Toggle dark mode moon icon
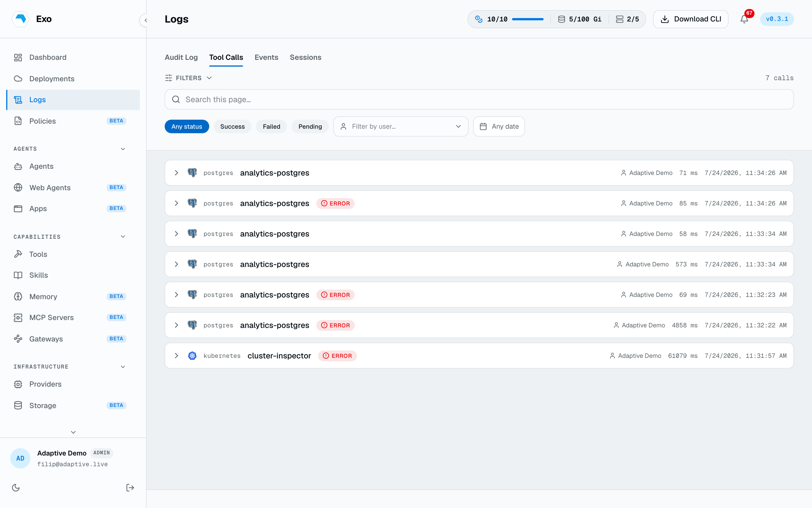 16,487
